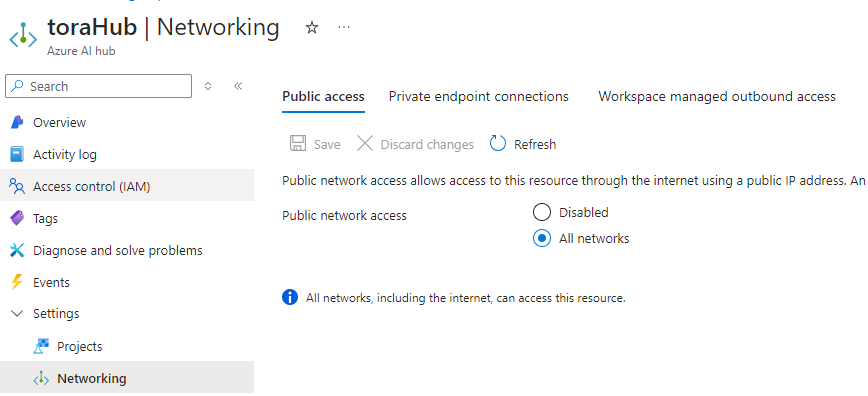Select the Disabled radio button
The image size is (868, 396).
coord(541,212)
